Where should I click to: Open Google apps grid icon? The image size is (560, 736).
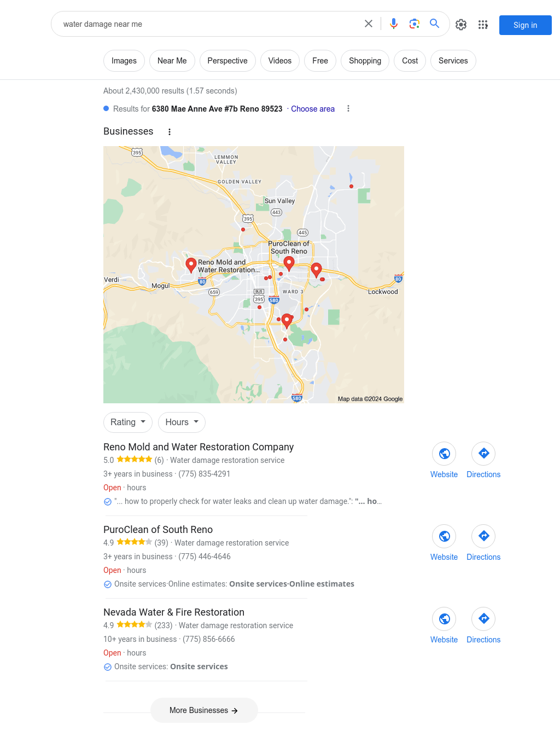[483, 25]
